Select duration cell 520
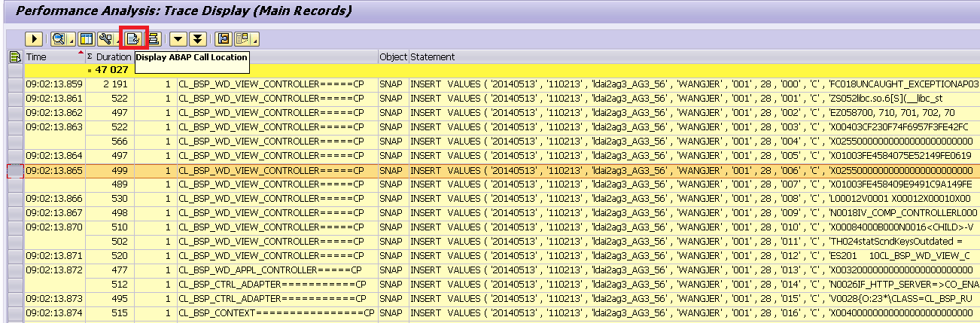 pyautogui.click(x=109, y=255)
